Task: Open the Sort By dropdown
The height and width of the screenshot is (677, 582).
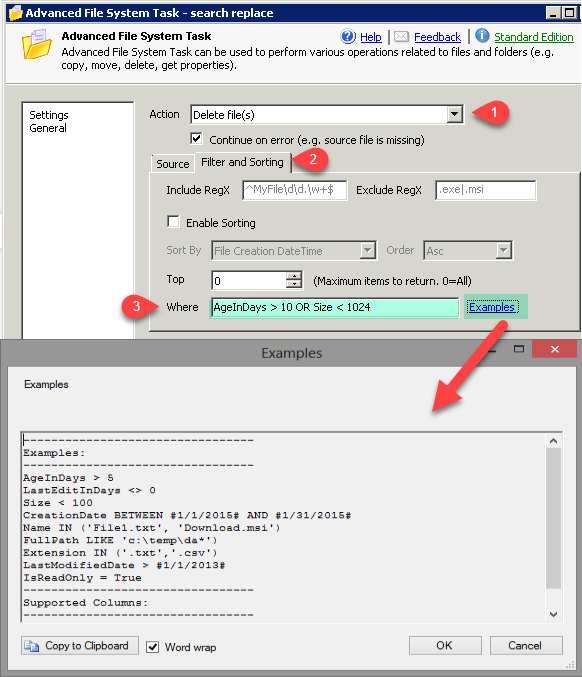Action: [x=367, y=250]
